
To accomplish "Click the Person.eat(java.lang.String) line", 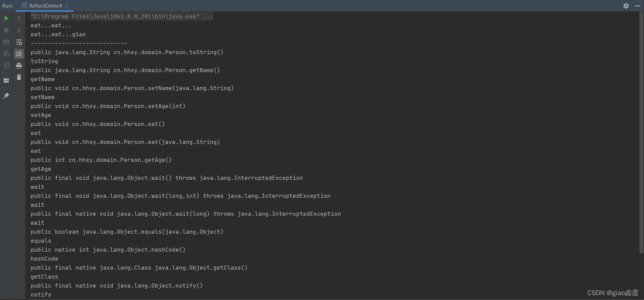I will coord(125,142).
